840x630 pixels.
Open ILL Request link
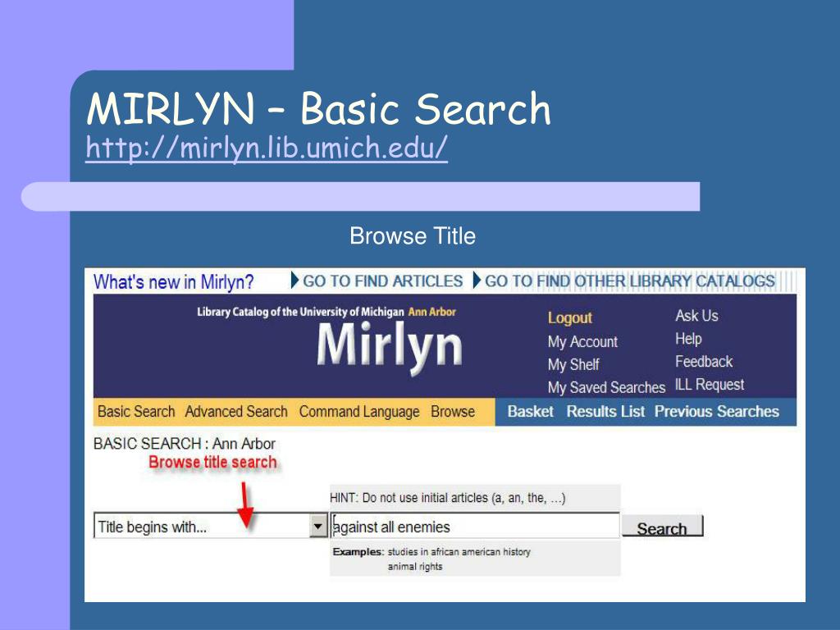(710, 385)
